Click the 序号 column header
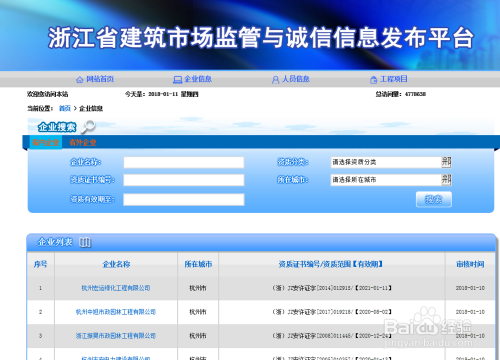The height and width of the screenshot is (360, 500). [40, 264]
